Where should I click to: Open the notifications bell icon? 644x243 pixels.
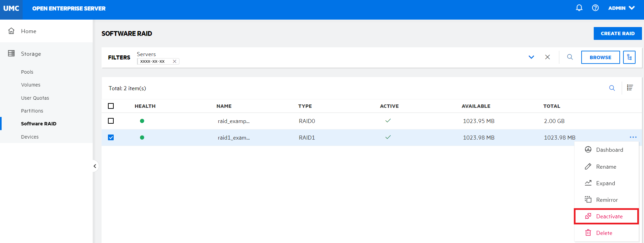[579, 8]
